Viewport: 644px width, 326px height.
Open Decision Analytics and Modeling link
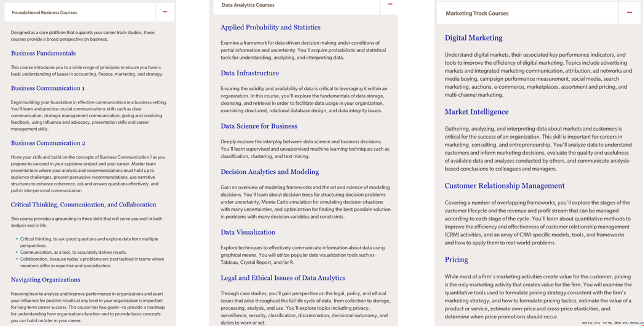point(270,172)
